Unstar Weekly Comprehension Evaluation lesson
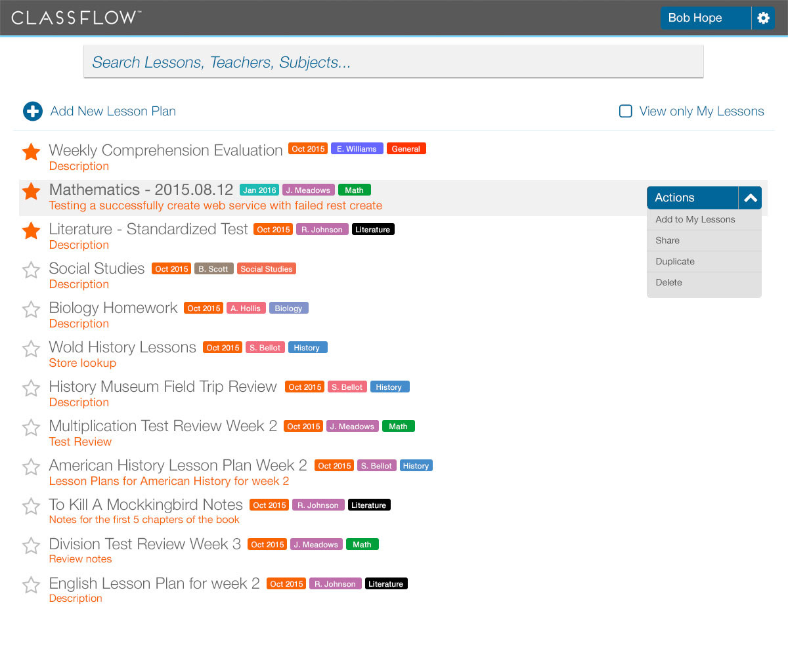788x672 pixels. point(32,152)
